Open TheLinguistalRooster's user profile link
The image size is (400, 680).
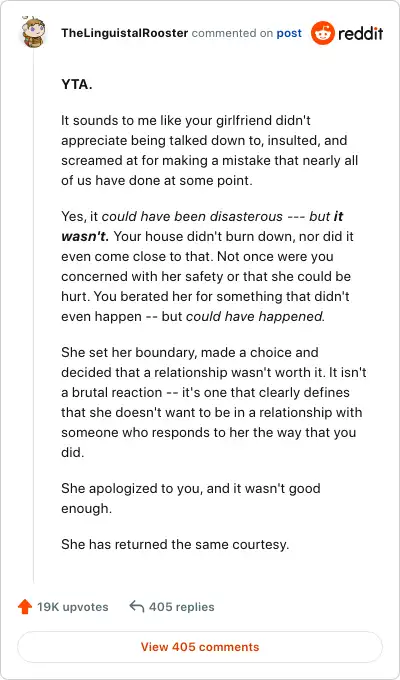pos(125,33)
